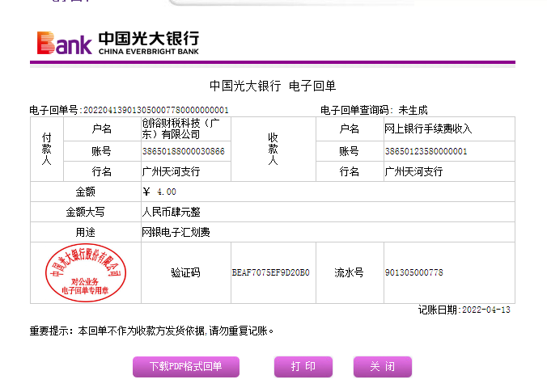547x392 pixels.
Task: Select the 中国光大银行 电子回单 title
Action: 272,86
